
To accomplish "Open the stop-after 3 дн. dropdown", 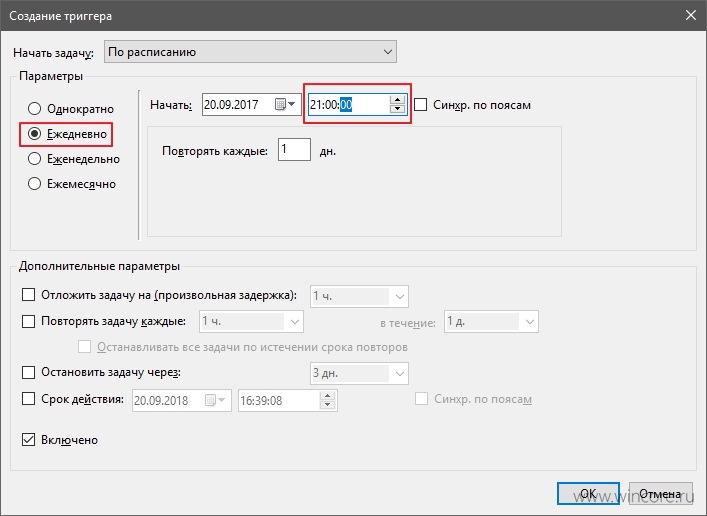I will pos(359,373).
